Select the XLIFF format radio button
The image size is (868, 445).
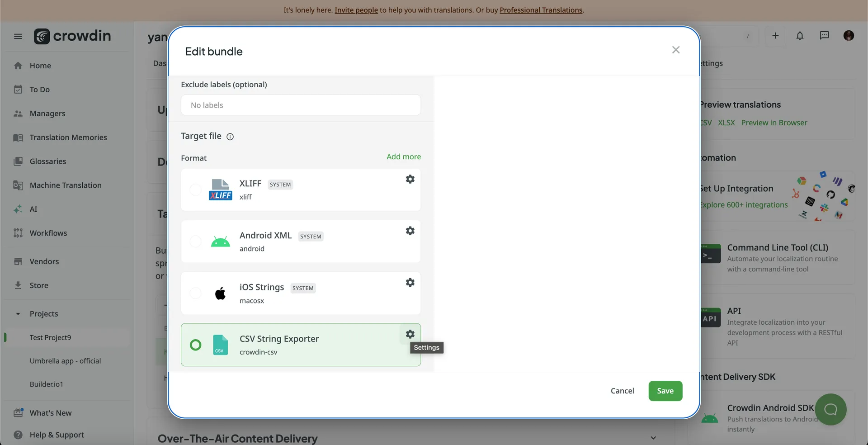click(x=195, y=190)
